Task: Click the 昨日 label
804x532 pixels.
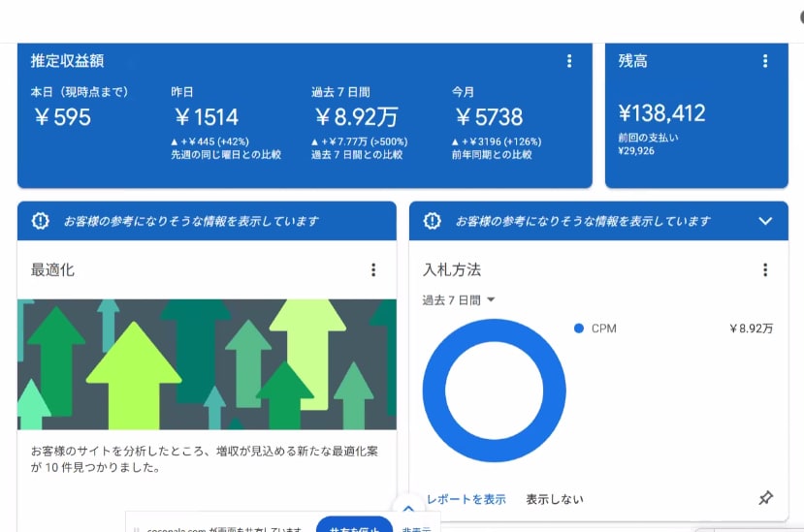Action: [x=182, y=92]
